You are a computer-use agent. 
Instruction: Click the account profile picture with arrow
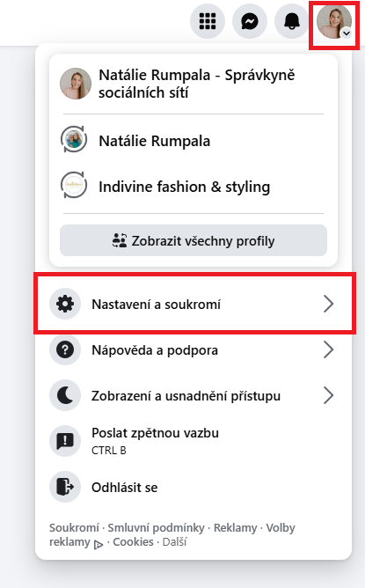pyautogui.click(x=334, y=21)
